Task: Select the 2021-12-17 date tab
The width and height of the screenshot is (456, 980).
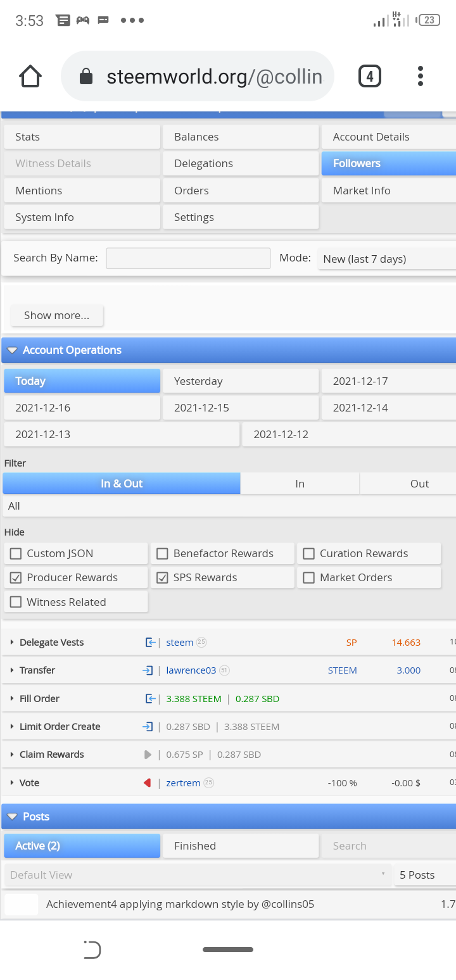Action: coord(389,381)
